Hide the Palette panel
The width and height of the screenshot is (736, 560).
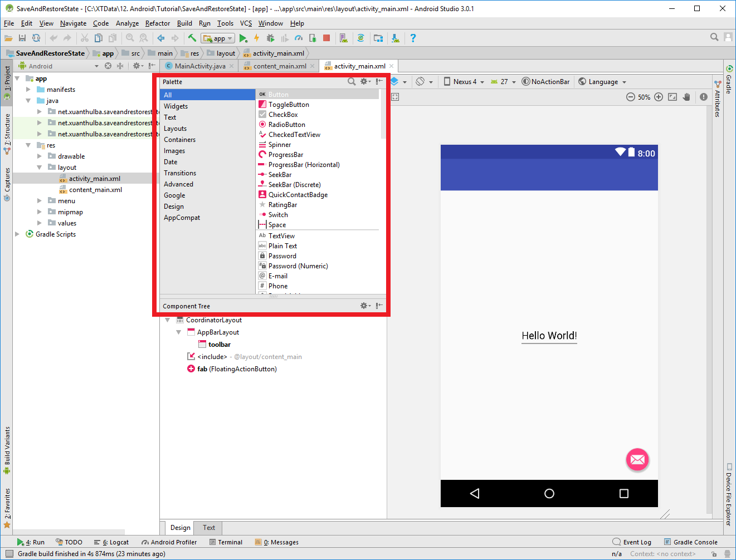tap(379, 81)
